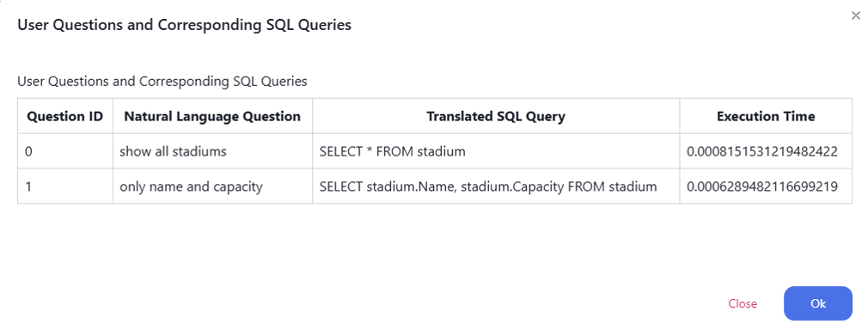
Task: Select the Question ID column header
Action: pos(64,116)
